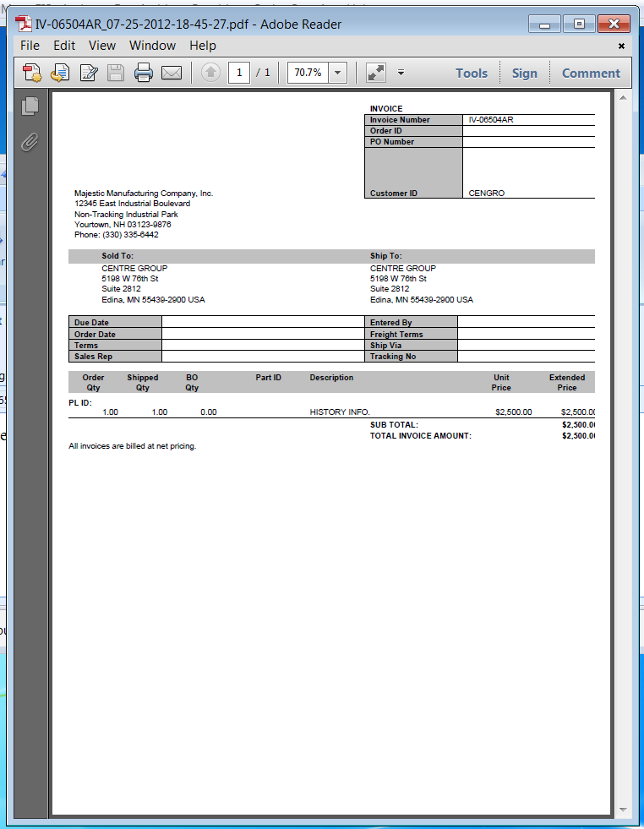Open the toolbar options small arrow
Image resolution: width=644 pixels, height=829 pixels.
[x=401, y=73]
